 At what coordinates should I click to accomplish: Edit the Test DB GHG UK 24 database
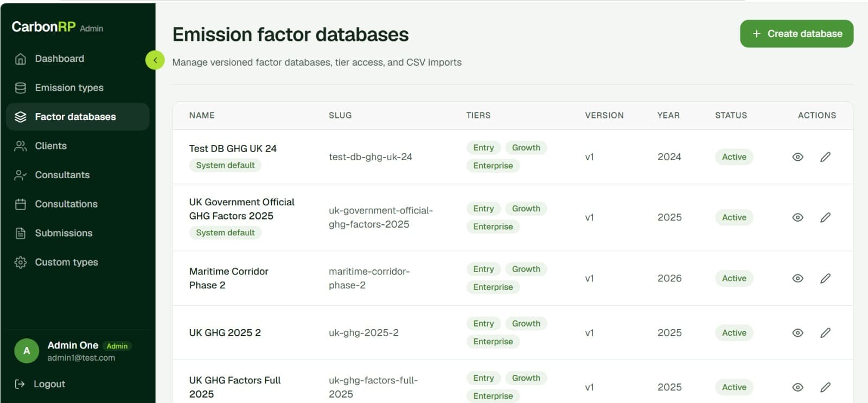[825, 157]
